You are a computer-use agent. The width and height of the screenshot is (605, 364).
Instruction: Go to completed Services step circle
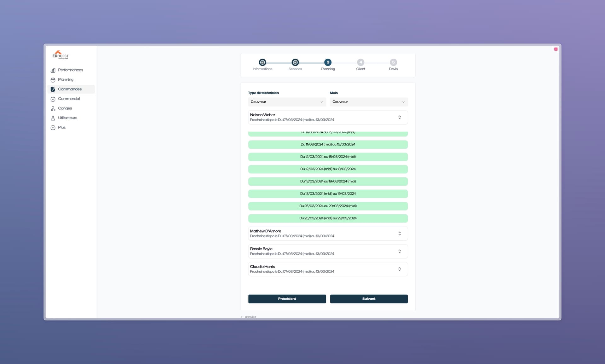click(x=295, y=62)
